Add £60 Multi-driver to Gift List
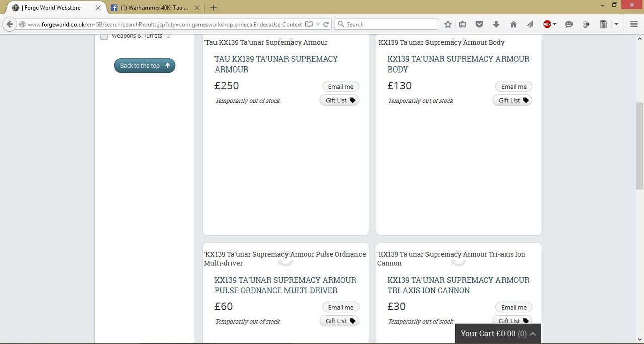Image resolution: width=644 pixels, height=344 pixels. pyautogui.click(x=339, y=321)
